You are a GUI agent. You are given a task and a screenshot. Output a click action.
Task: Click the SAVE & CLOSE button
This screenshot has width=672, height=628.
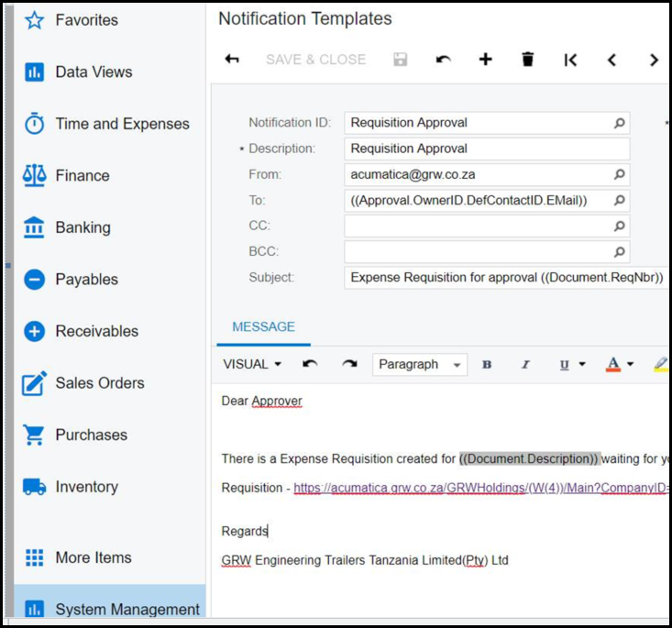(315, 60)
